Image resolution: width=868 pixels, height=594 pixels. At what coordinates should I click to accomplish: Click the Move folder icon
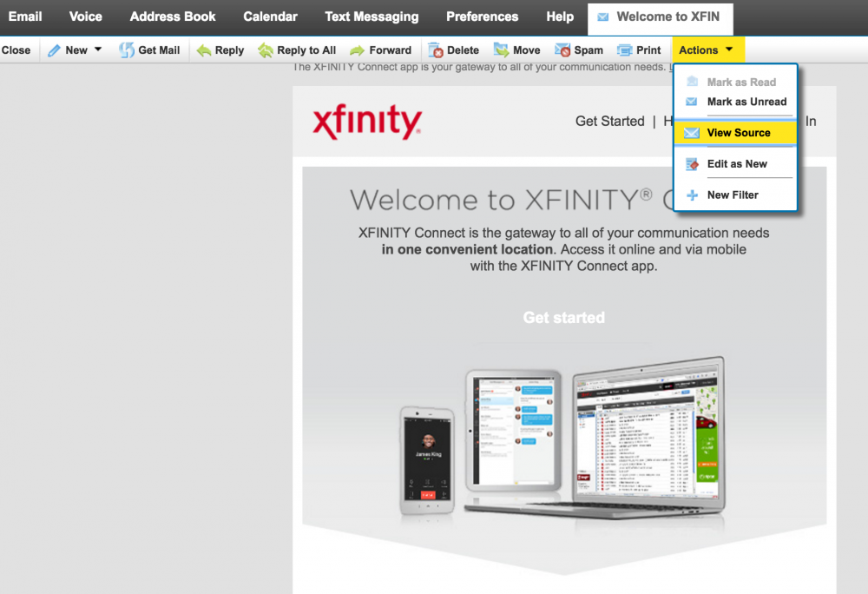click(501, 50)
